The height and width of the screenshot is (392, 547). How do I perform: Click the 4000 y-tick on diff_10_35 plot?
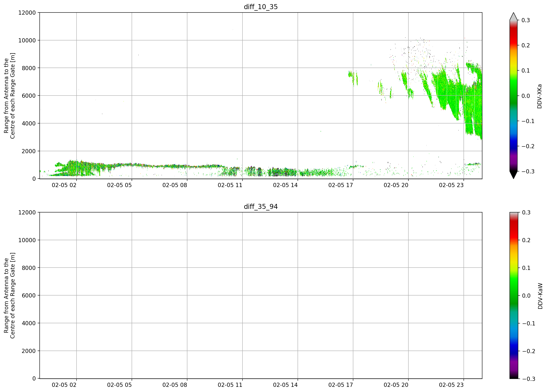[x=29, y=123]
